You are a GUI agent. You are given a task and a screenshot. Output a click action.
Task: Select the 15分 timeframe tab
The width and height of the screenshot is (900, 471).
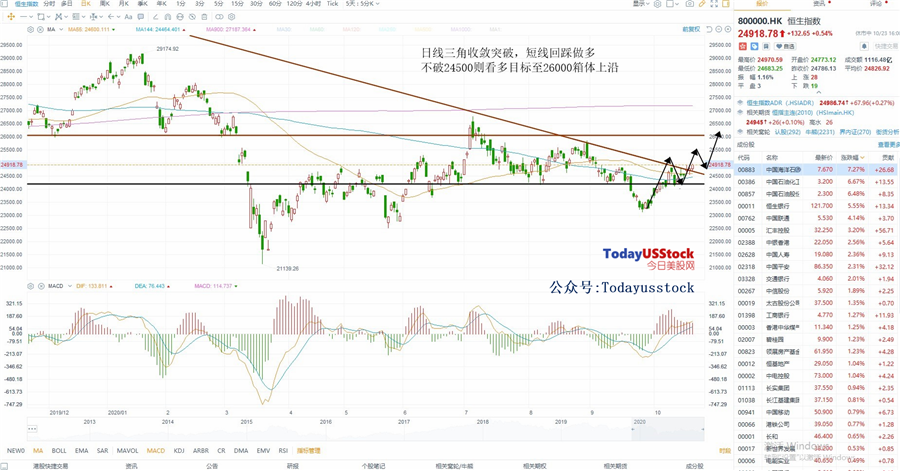click(237, 3)
